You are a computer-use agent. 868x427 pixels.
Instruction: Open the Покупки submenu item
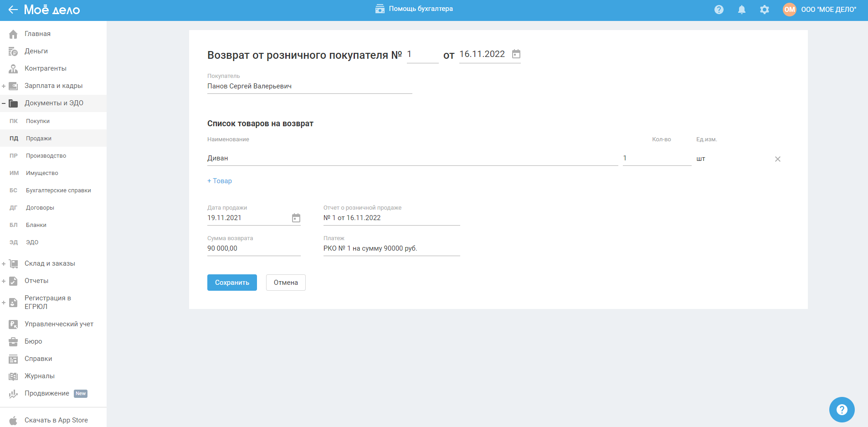pyautogui.click(x=38, y=121)
